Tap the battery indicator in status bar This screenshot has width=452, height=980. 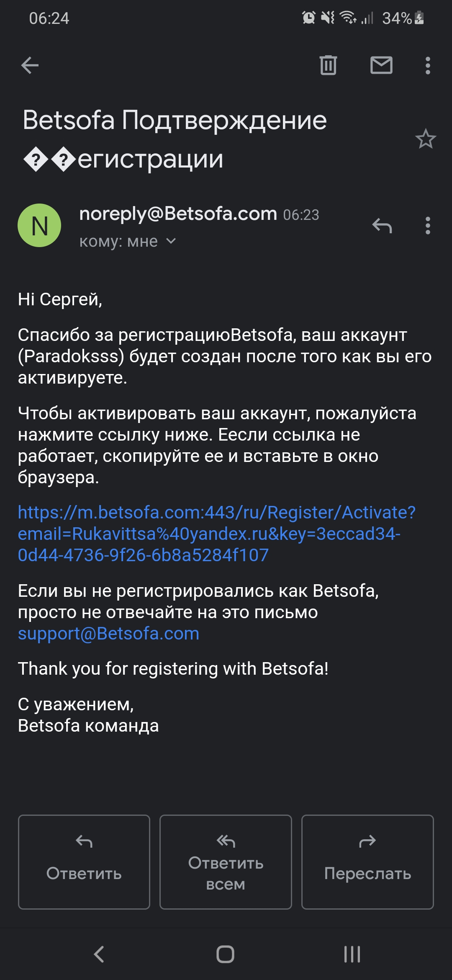click(419, 18)
